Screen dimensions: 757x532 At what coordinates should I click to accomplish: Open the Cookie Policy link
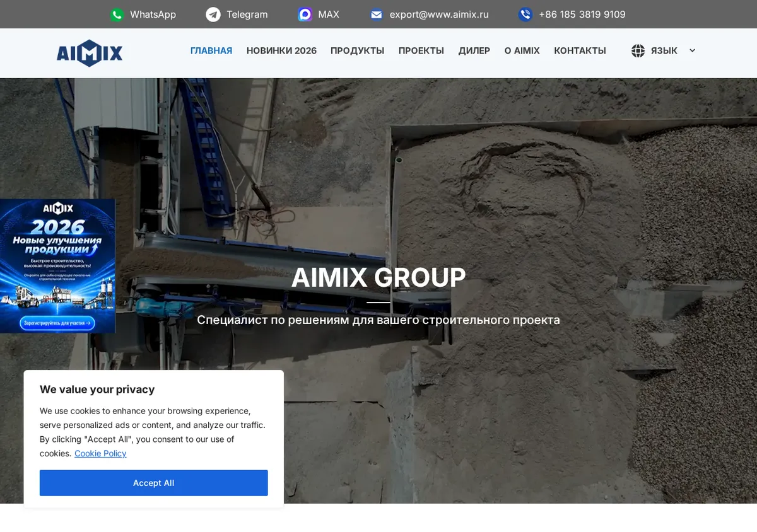coord(100,453)
